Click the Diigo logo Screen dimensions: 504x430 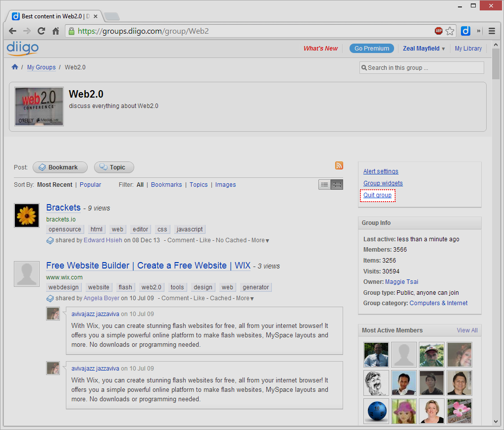(22, 48)
